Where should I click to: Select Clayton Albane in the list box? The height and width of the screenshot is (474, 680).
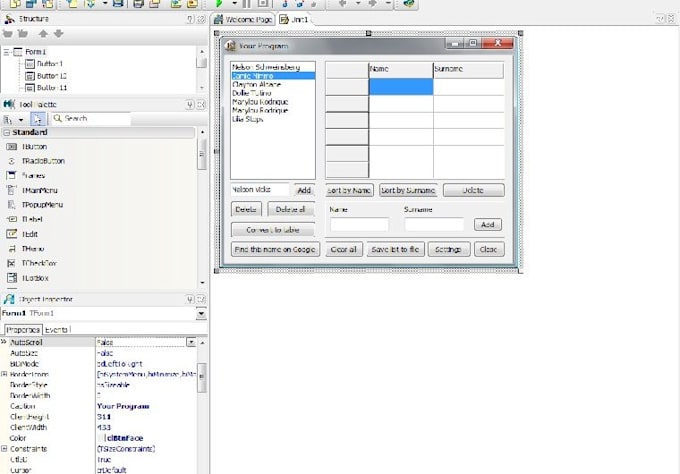273,85
